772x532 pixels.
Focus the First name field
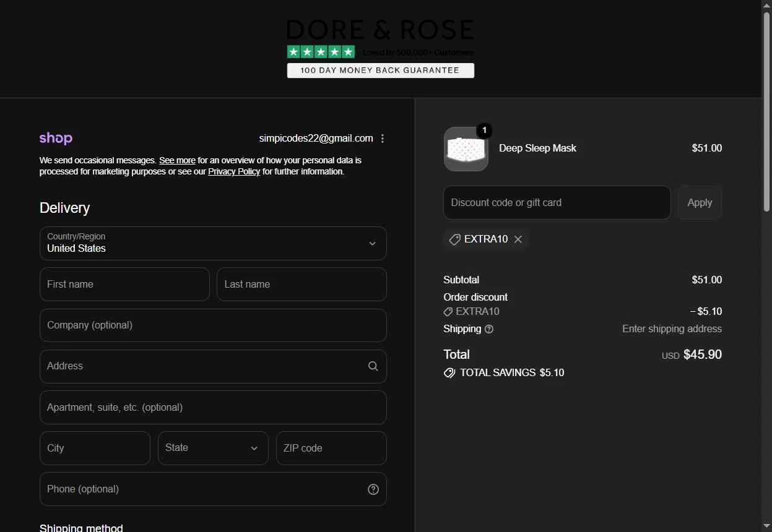[x=124, y=285]
